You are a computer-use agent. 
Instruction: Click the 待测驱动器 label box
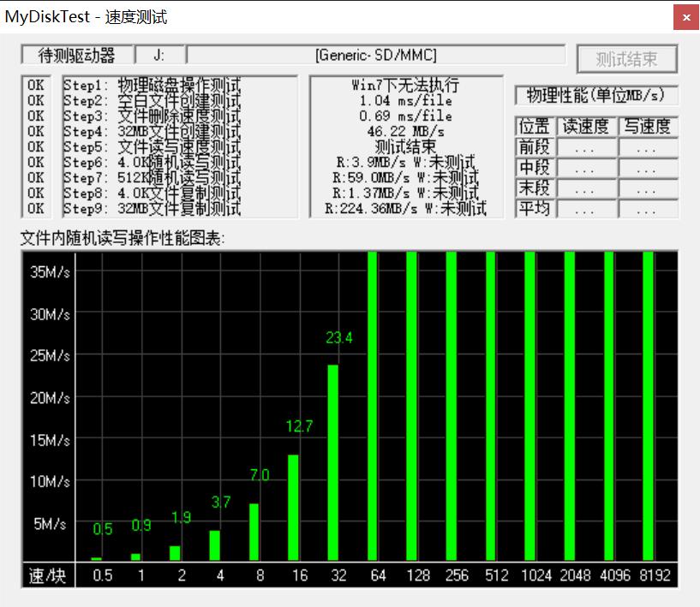[77, 56]
